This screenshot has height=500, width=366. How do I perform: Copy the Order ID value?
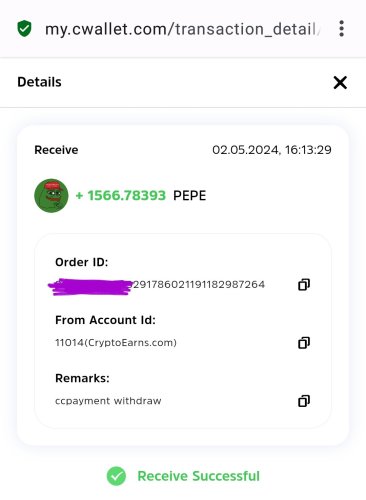pyautogui.click(x=304, y=284)
